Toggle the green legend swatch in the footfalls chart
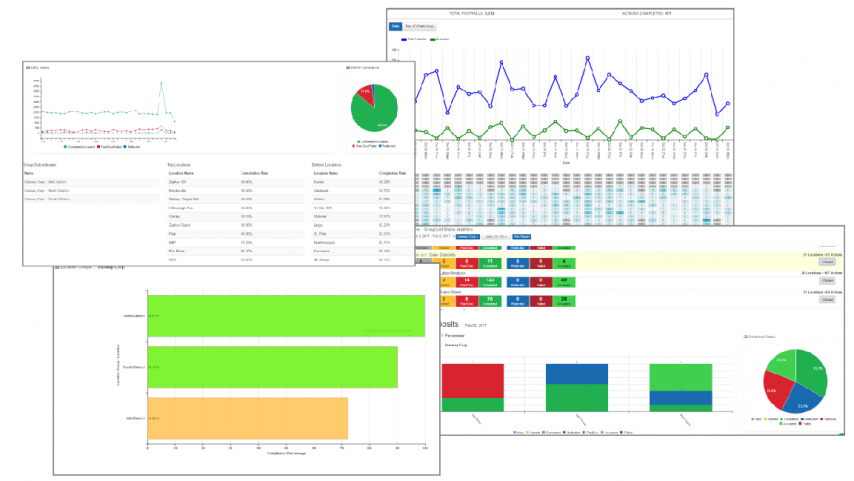 point(432,39)
